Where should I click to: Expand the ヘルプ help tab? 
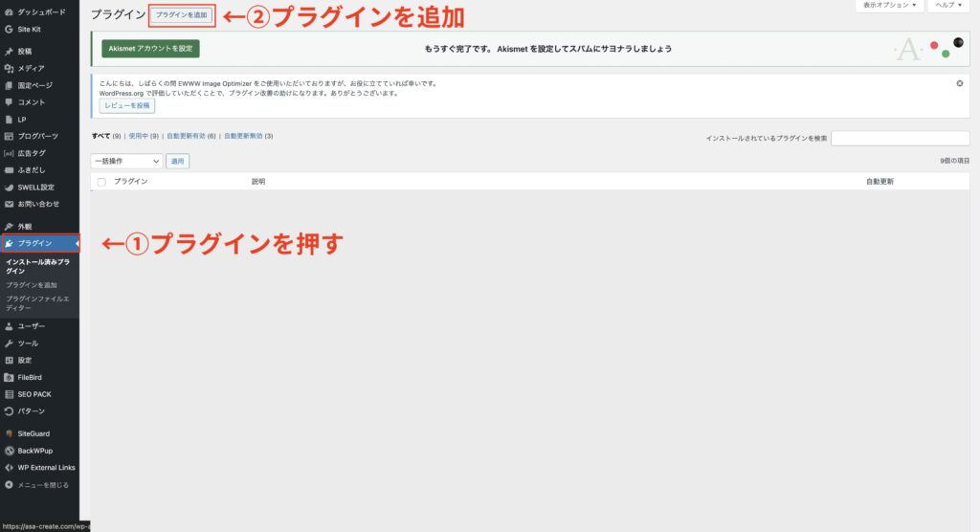coord(948,6)
